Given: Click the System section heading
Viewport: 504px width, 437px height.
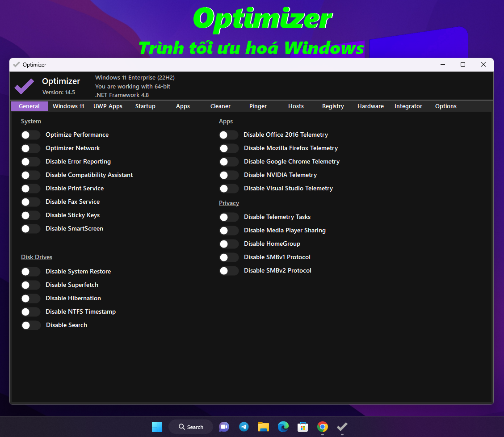Looking at the screenshot, I should point(31,121).
